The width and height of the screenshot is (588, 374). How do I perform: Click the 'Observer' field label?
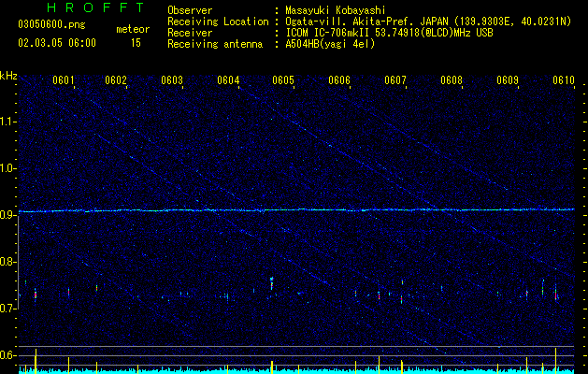point(190,10)
